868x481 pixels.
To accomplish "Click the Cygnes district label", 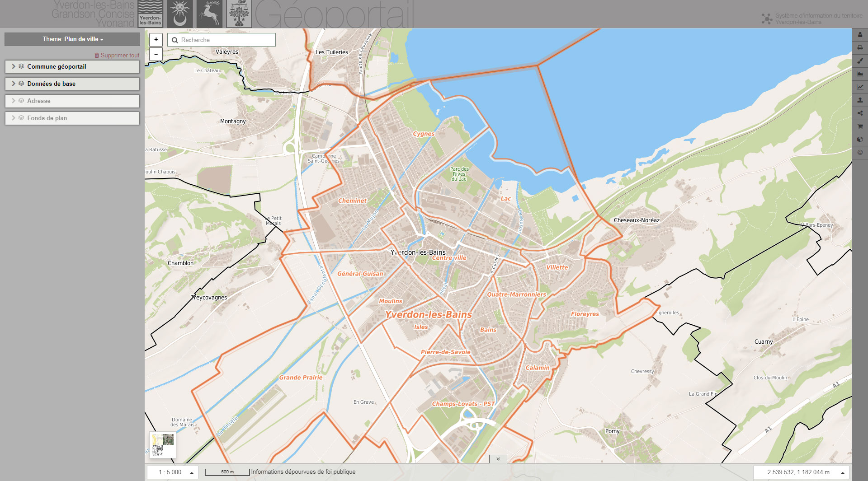I will pyautogui.click(x=424, y=134).
